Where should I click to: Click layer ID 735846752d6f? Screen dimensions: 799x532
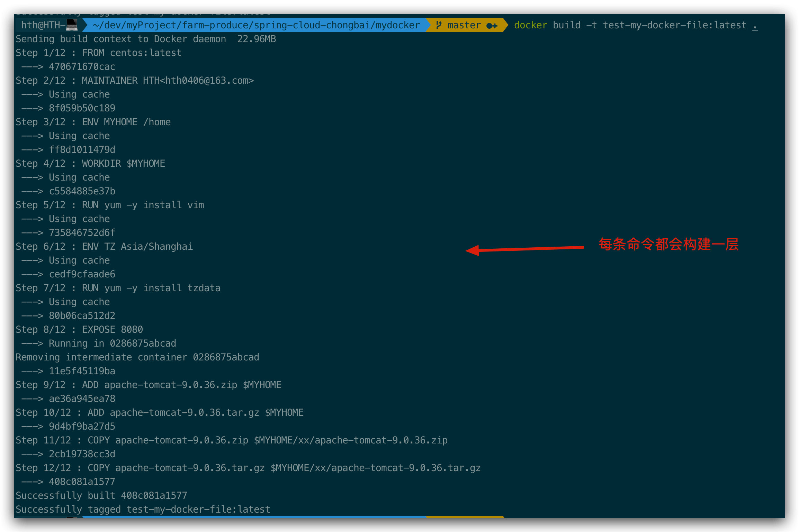point(82,233)
